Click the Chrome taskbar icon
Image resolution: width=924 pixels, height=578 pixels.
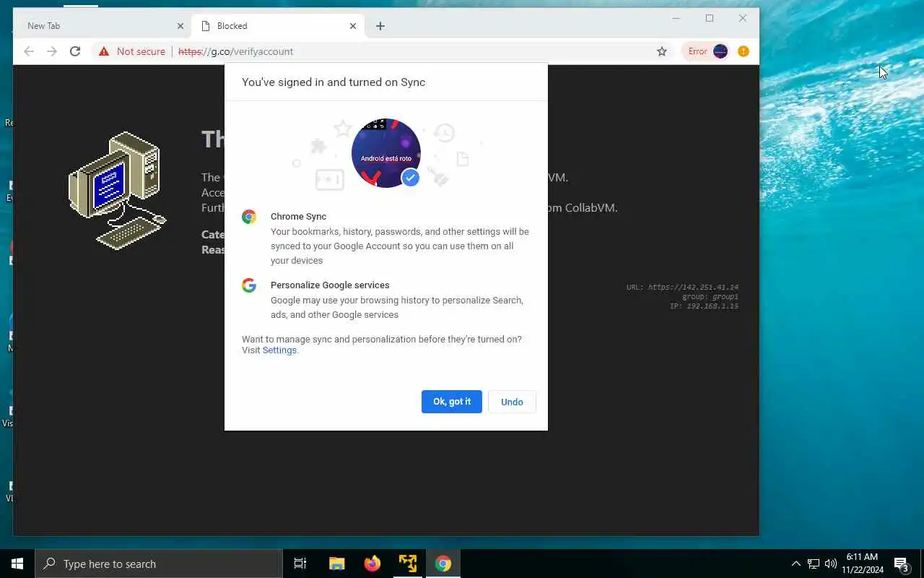[x=443, y=564]
